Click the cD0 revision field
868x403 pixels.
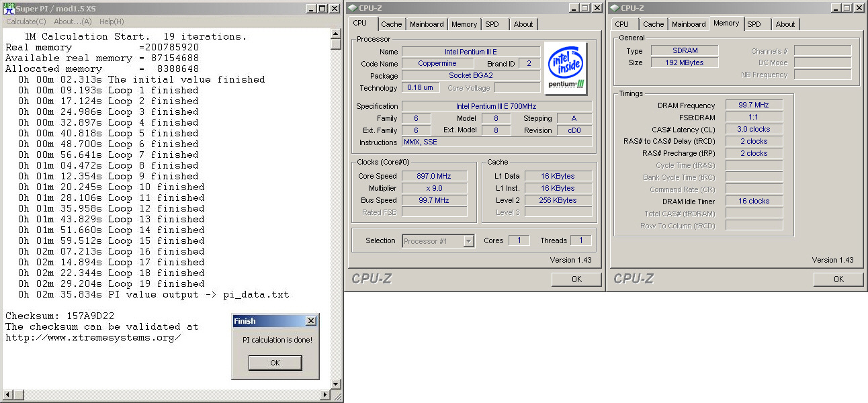tap(574, 130)
